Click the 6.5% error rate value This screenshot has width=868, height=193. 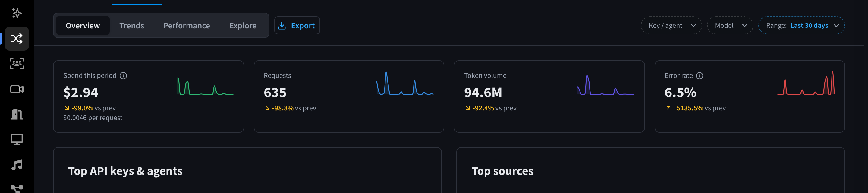point(680,93)
